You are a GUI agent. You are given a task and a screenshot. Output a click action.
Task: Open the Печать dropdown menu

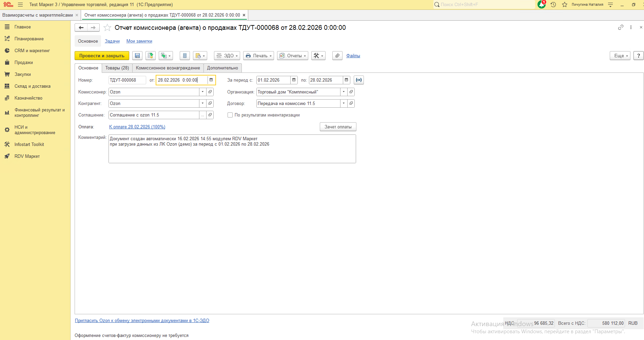tap(258, 56)
